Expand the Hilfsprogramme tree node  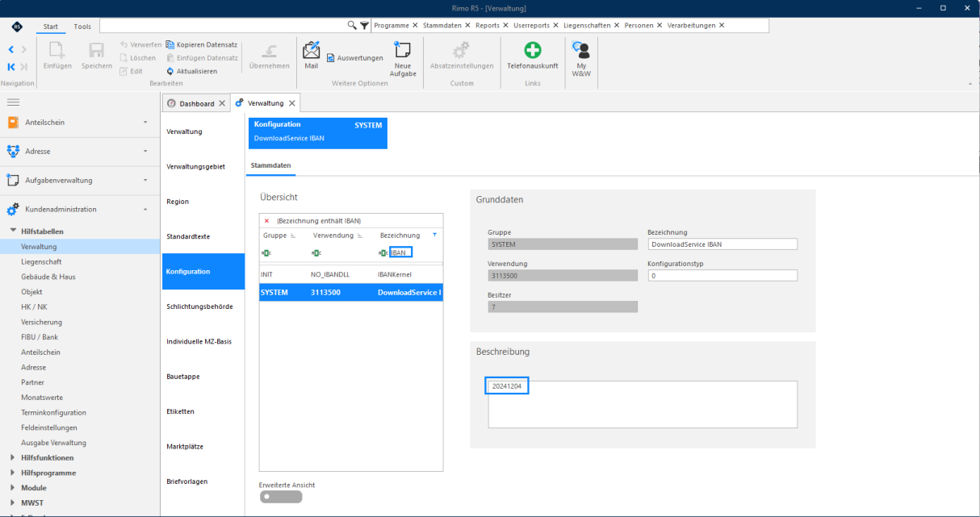pos(13,473)
